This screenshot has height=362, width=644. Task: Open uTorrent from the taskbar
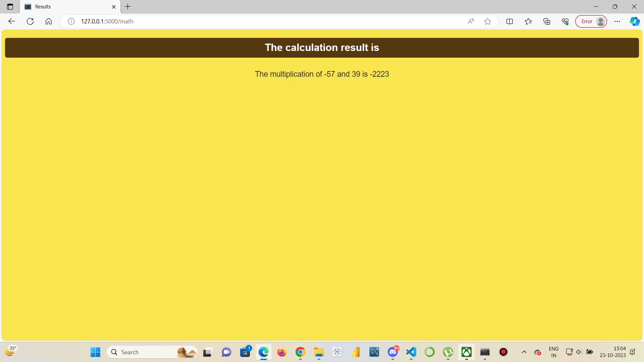[x=448, y=352]
